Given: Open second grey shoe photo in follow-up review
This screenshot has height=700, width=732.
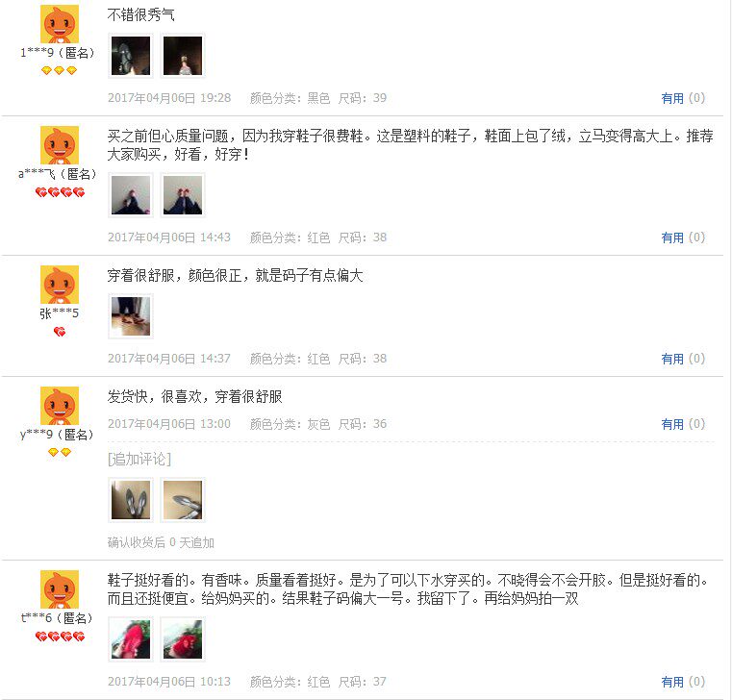Looking at the screenshot, I should (x=183, y=500).
